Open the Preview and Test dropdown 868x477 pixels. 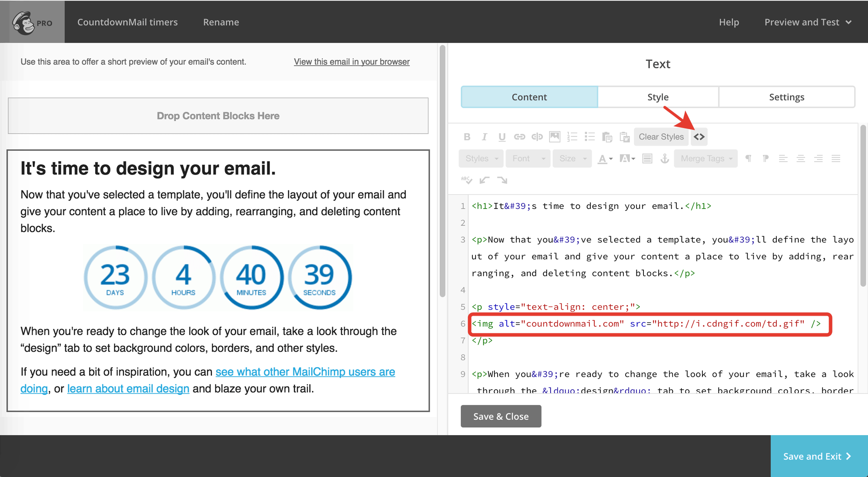click(808, 22)
